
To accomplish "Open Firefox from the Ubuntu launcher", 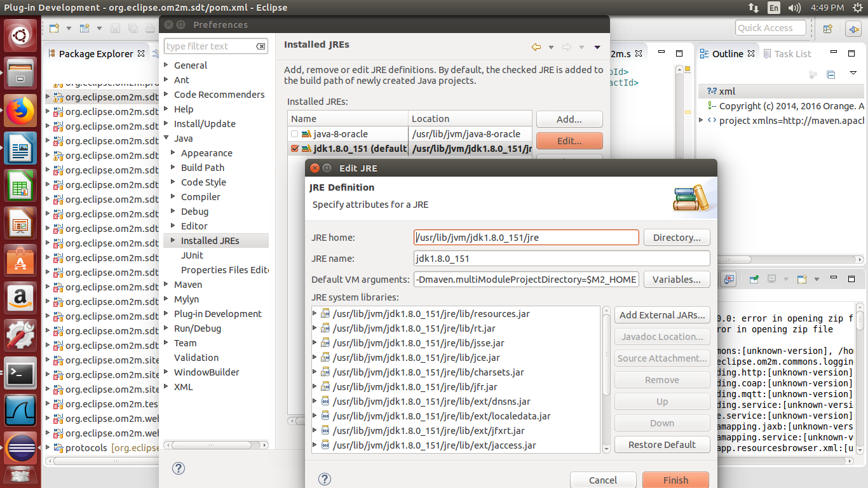I will click(20, 111).
